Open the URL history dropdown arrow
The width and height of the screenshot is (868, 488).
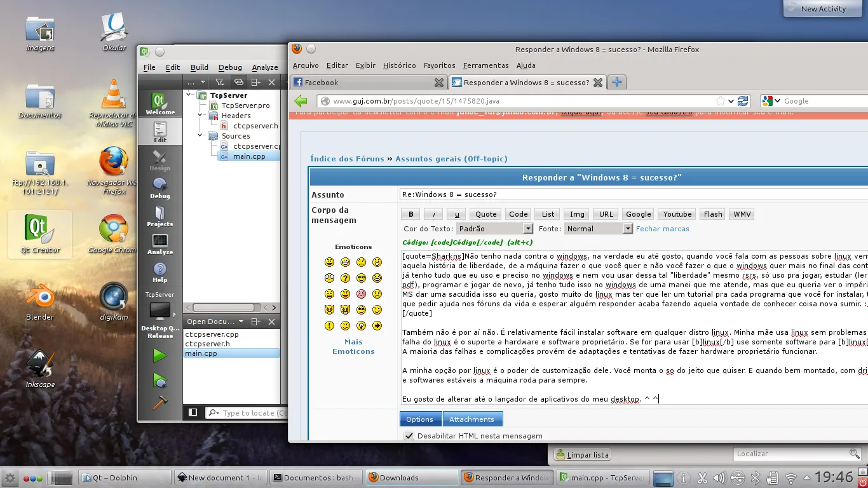[731, 101]
